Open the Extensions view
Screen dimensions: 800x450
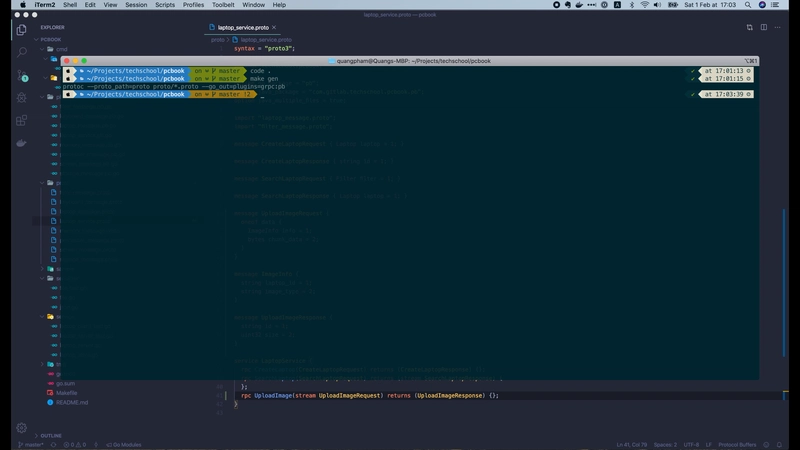pyautogui.click(x=21, y=120)
